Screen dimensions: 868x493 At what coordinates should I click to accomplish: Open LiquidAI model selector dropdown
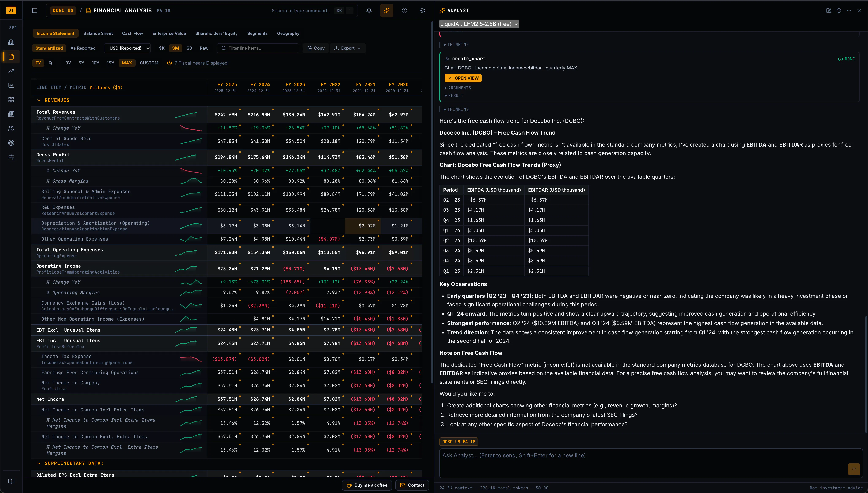(479, 24)
